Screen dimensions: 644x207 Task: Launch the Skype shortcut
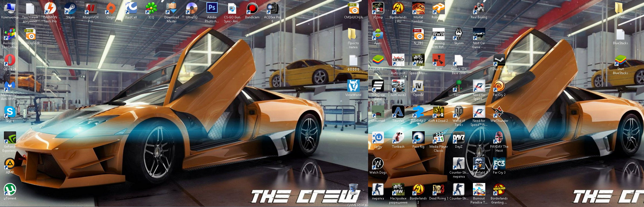point(10,112)
